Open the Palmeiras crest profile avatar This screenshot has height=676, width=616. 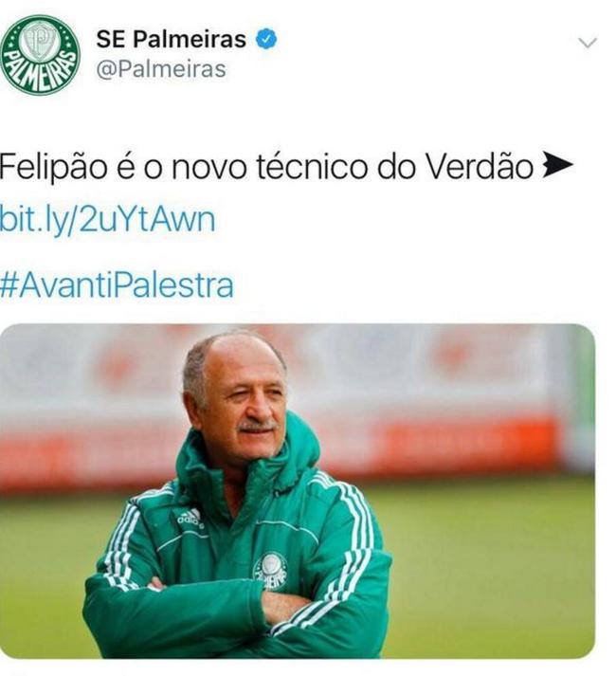coord(40,55)
